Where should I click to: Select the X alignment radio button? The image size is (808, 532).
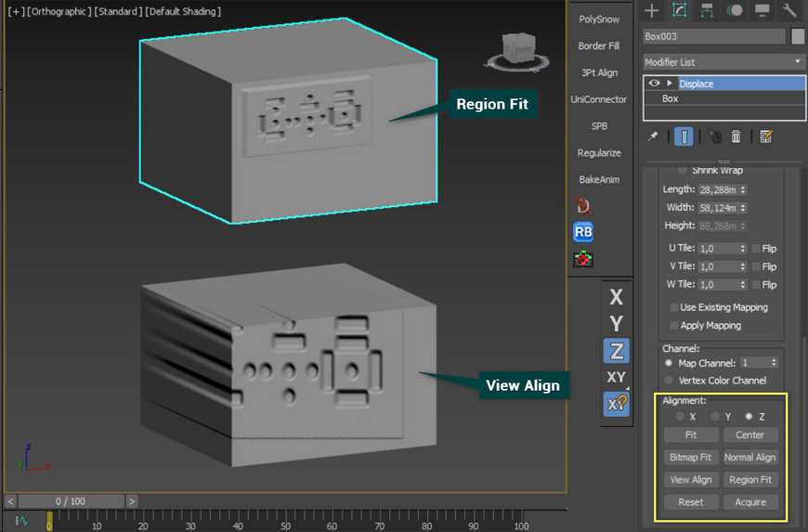(680, 417)
